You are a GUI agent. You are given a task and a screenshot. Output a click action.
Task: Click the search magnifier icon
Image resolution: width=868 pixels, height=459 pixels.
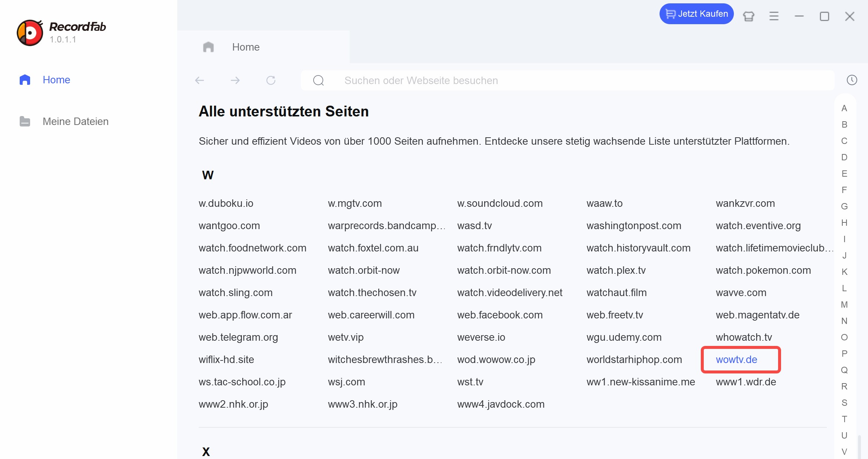click(318, 80)
